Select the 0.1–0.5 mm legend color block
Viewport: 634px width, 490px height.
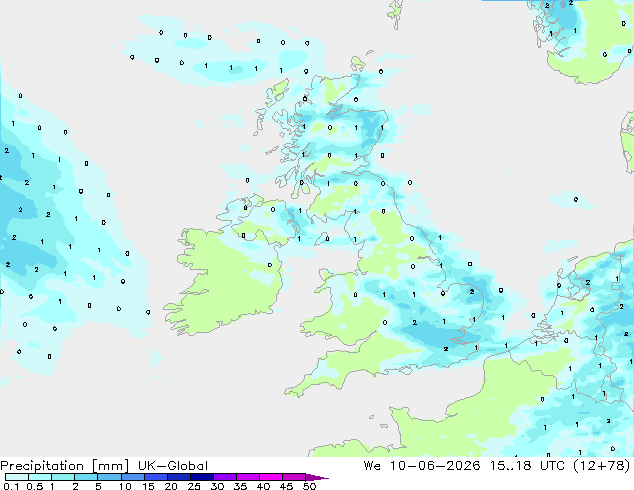17,477
